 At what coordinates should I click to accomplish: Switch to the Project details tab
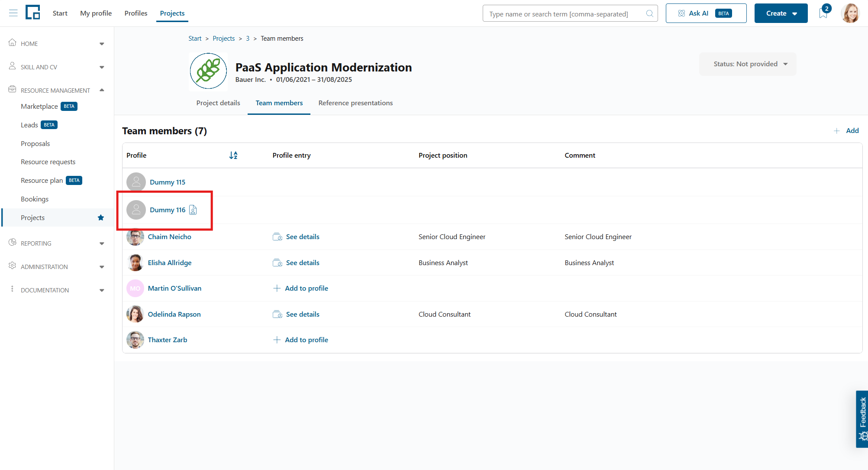point(218,103)
